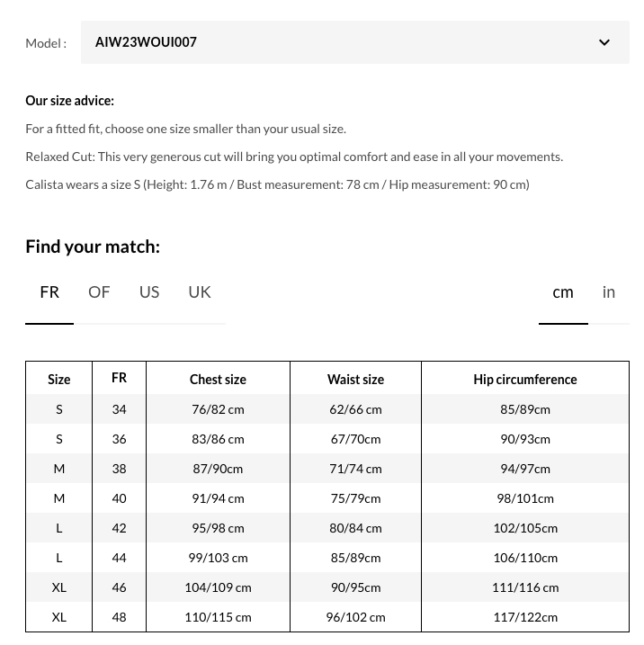The height and width of the screenshot is (645, 644).
Task: Switch to the FR size tab
Action: coord(49,291)
